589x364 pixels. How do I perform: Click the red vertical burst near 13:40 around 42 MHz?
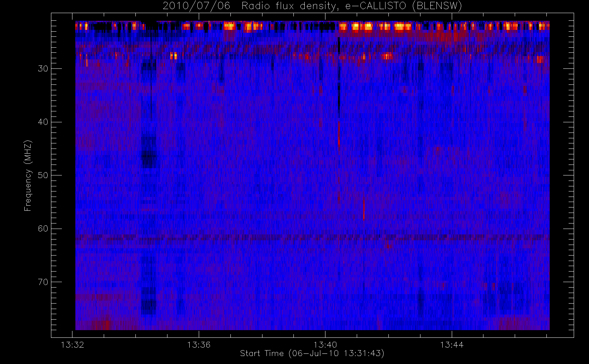pyautogui.click(x=339, y=134)
